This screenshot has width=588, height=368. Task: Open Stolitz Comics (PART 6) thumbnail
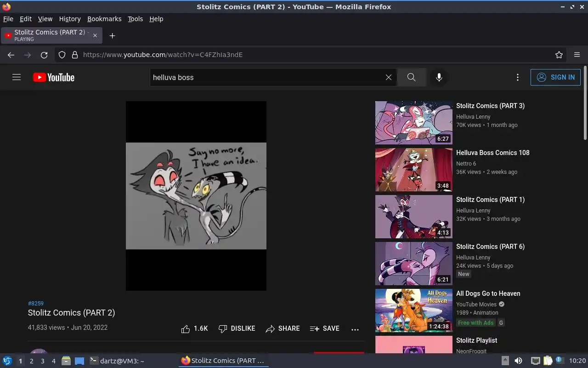[414, 264]
